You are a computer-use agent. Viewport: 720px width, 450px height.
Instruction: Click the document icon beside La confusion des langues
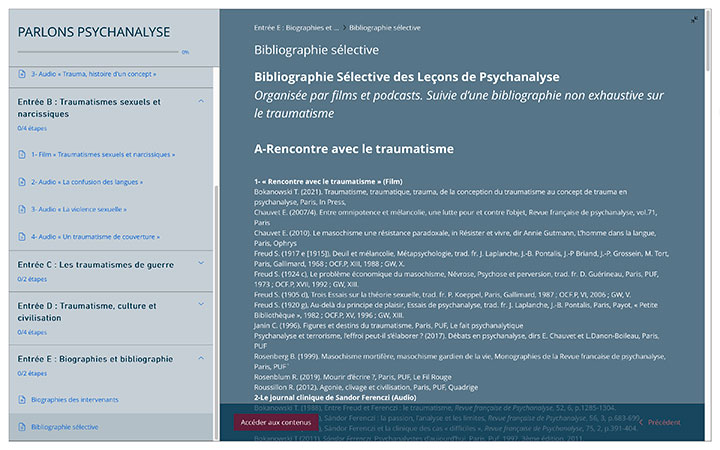22,182
